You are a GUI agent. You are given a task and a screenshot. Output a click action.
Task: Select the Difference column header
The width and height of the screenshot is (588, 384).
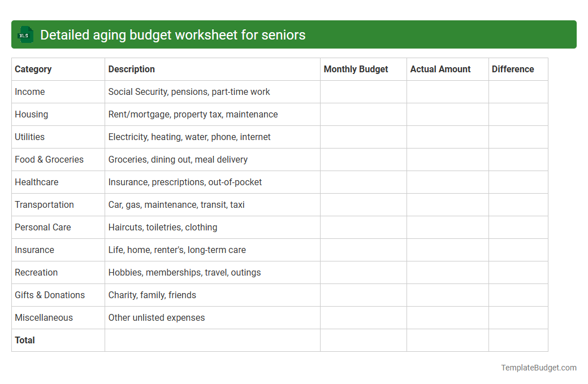tap(512, 69)
